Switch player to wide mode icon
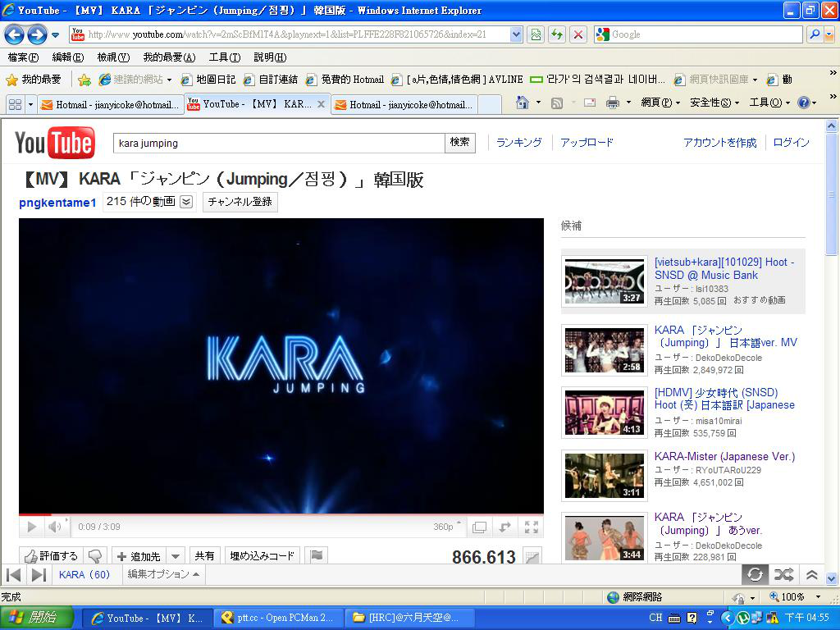 pyautogui.click(x=479, y=527)
